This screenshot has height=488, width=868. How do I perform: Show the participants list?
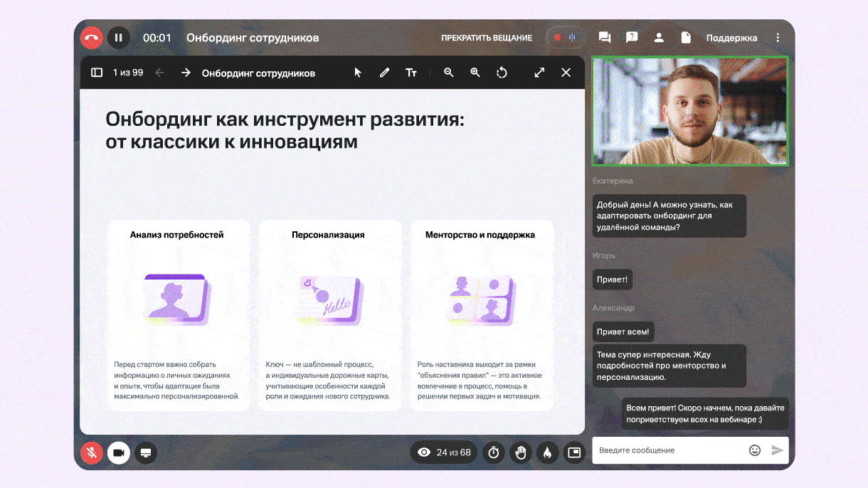coord(659,38)
